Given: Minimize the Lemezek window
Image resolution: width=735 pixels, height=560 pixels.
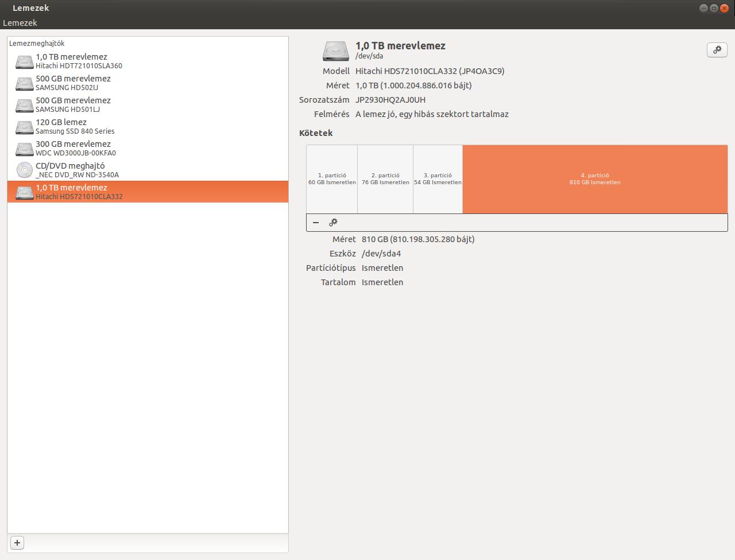Looking at the screenshot, I should tap(703, 8).
